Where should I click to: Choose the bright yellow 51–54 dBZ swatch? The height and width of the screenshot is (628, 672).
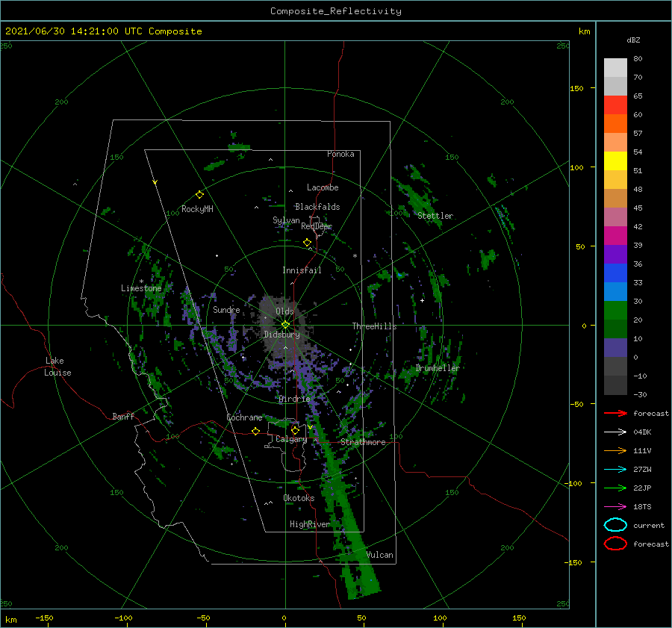(x=615, y=161)
